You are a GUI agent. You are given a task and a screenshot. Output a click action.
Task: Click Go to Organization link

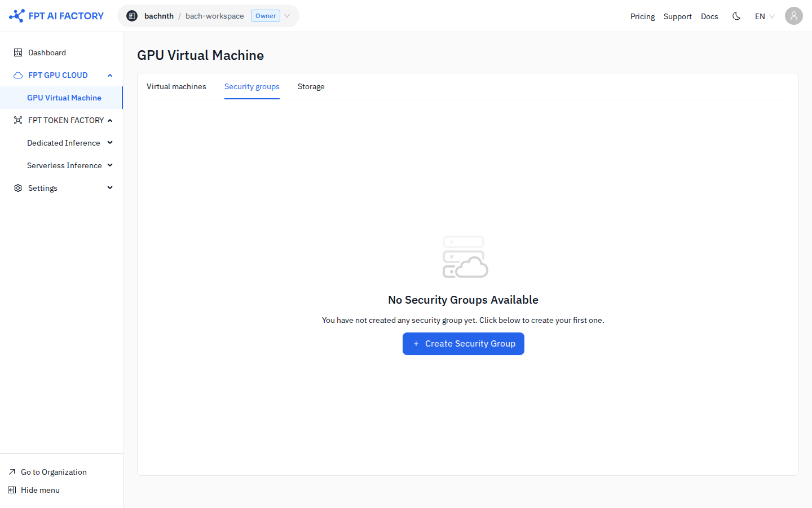point(54,472)
